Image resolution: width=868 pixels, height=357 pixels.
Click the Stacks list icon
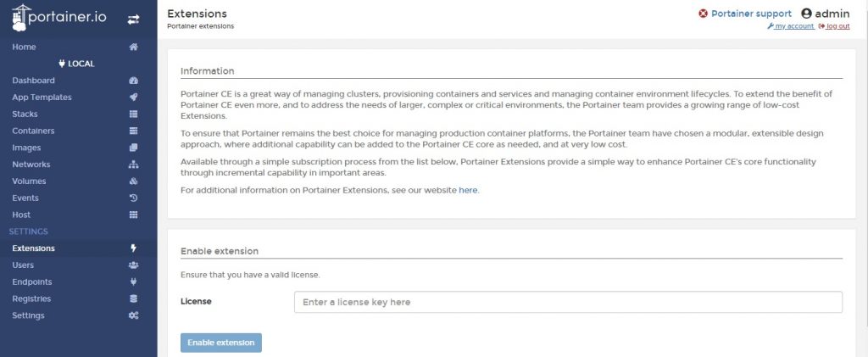(x=133, y=114)
